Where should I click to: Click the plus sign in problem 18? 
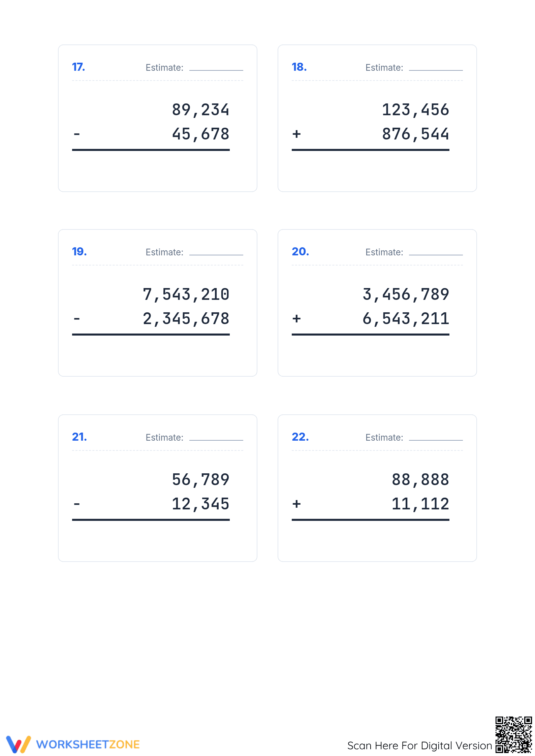(x=296, y=134)
